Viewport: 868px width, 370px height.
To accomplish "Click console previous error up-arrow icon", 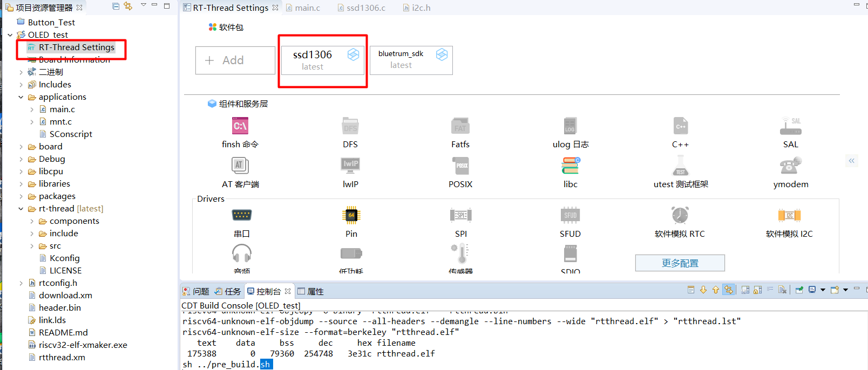I will coord(716,290).
